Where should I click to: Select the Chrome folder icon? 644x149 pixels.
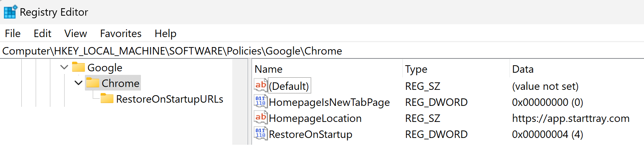point(92,83)
